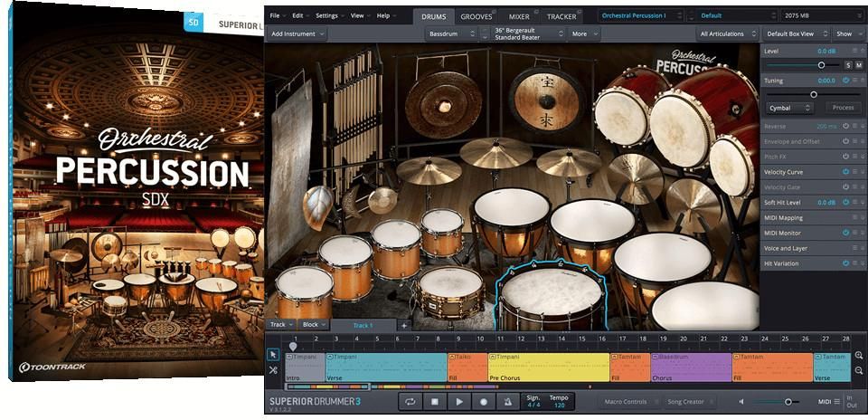
Task: Open the Settings menu
Action: 329,15
